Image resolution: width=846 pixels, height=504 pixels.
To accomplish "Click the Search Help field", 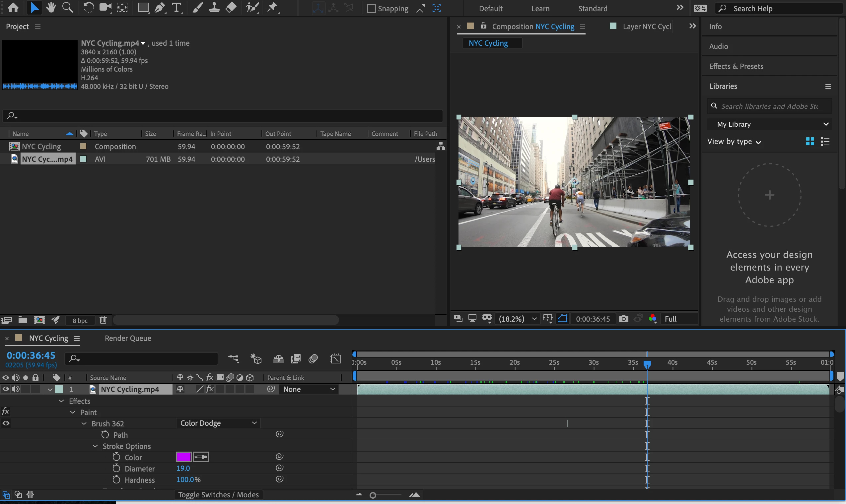I will pos(778,9).
